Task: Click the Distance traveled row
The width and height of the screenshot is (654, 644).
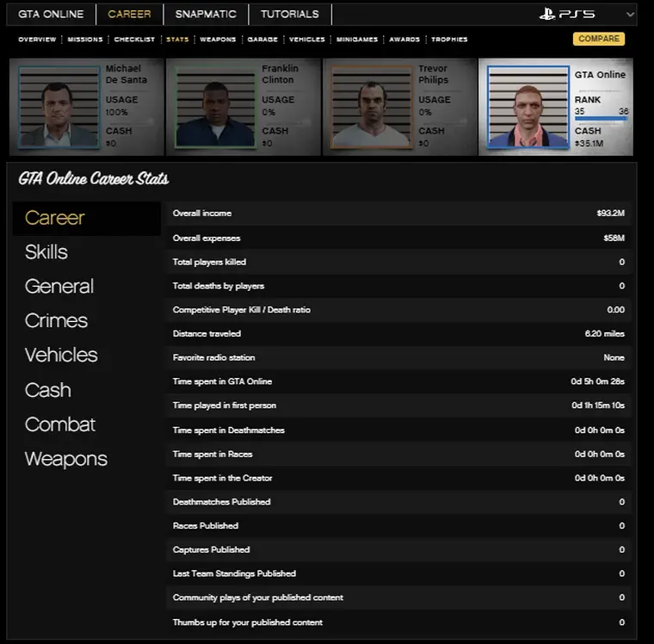Action: (x=398, y=333)
